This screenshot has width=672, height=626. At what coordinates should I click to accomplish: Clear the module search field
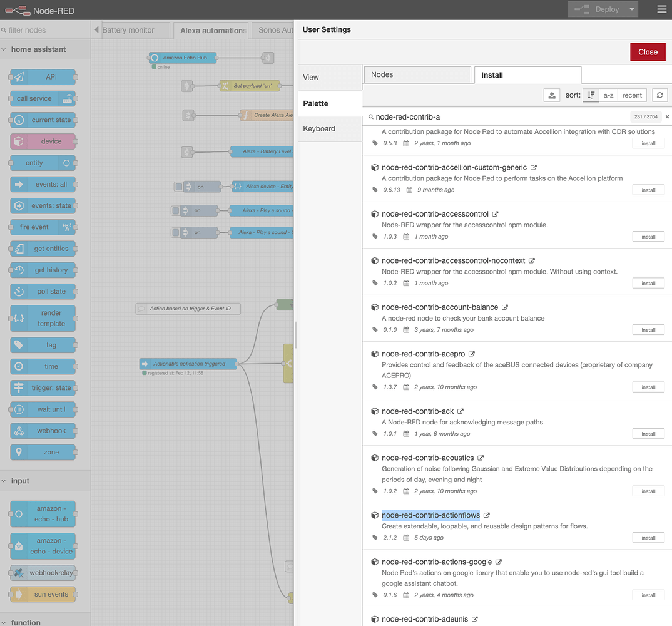[667, 116]
